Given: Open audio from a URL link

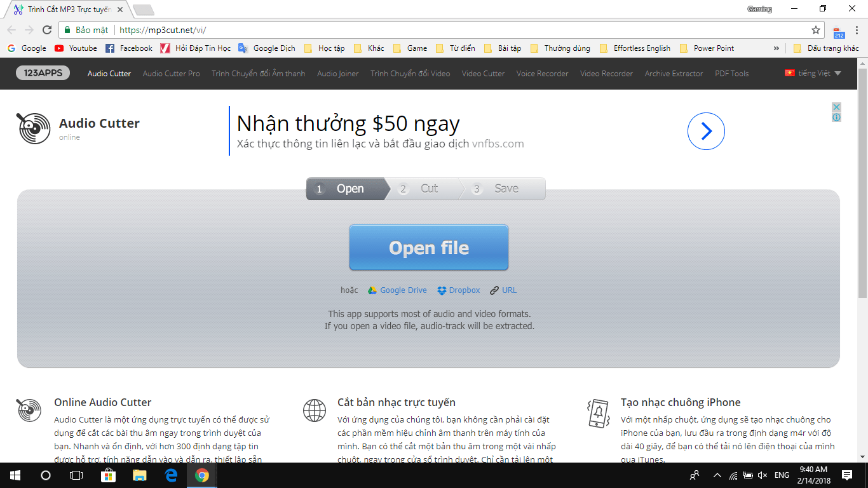Looking at the screenshot, I should (504, 290).
